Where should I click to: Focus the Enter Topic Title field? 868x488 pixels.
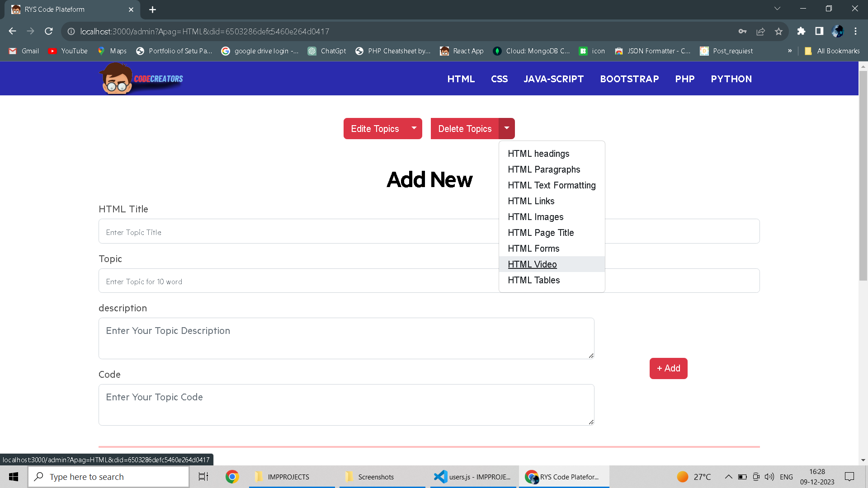pyautogui.click(x=298, y=232)
